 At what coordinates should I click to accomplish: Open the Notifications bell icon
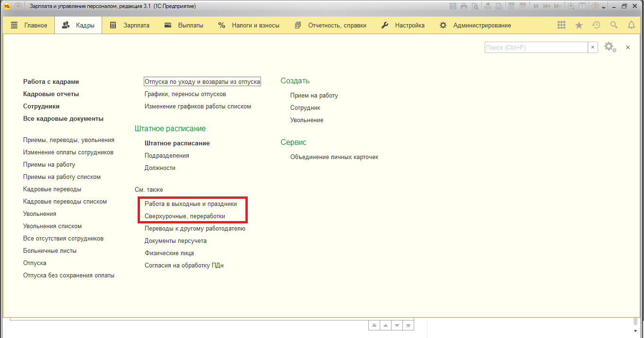(x=631, y=25)
